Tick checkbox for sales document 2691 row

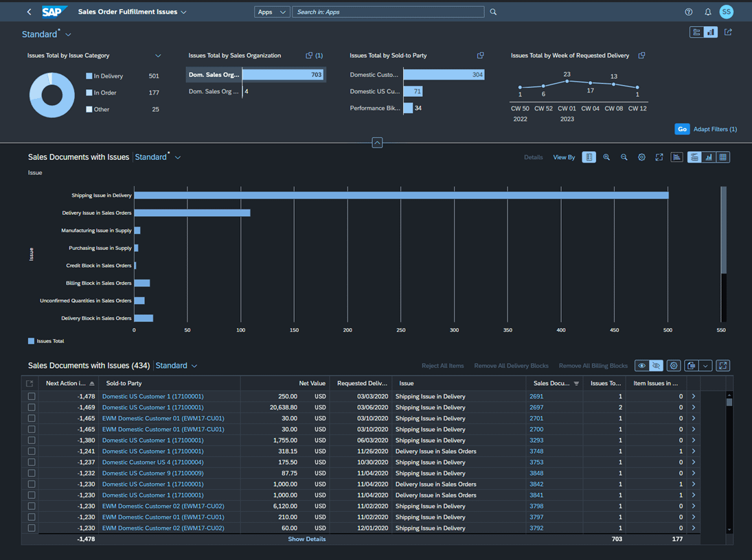click(32, 397)
